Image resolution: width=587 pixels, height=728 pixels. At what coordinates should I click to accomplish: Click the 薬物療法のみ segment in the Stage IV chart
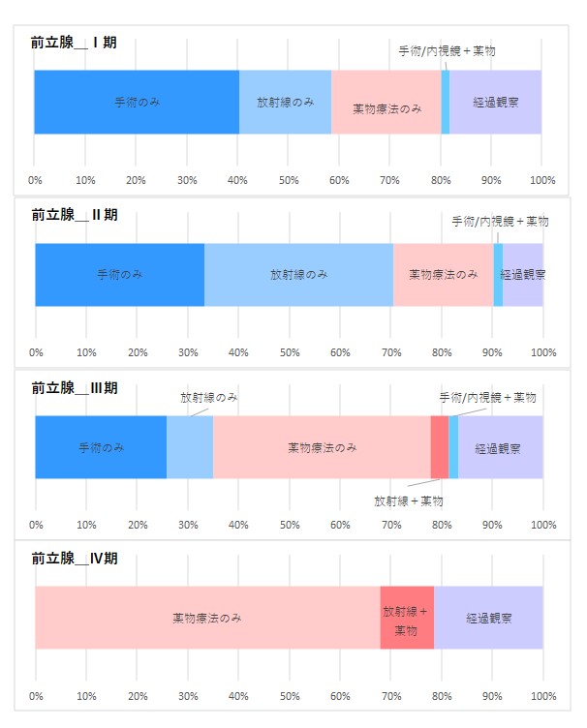click(x=207, y=618)
